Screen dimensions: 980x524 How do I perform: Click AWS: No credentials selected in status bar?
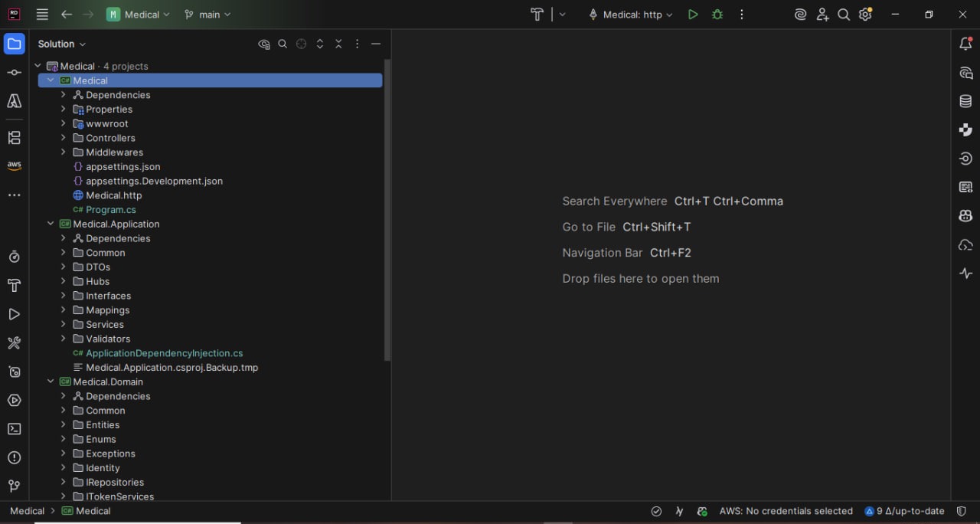(786, 511)
